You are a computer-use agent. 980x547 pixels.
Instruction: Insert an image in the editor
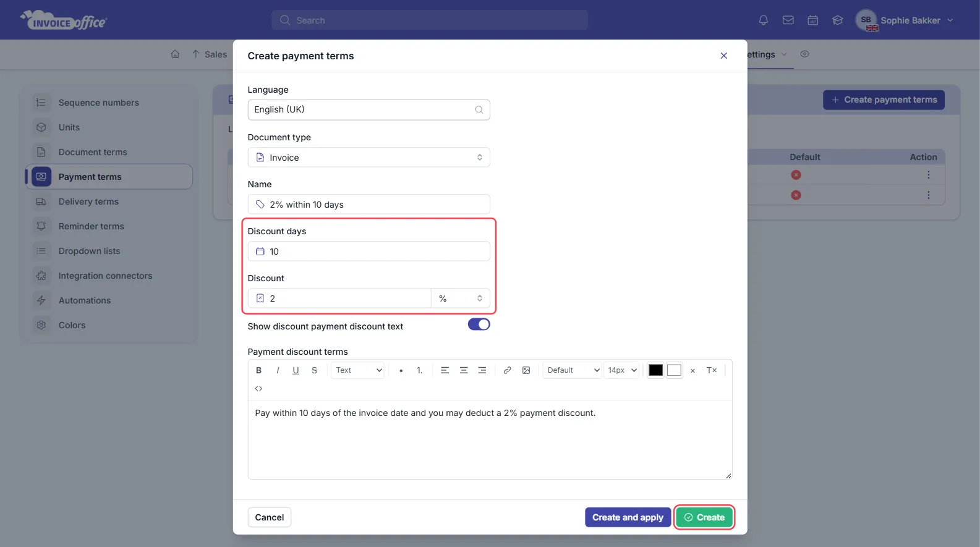(x=526, y=370)
